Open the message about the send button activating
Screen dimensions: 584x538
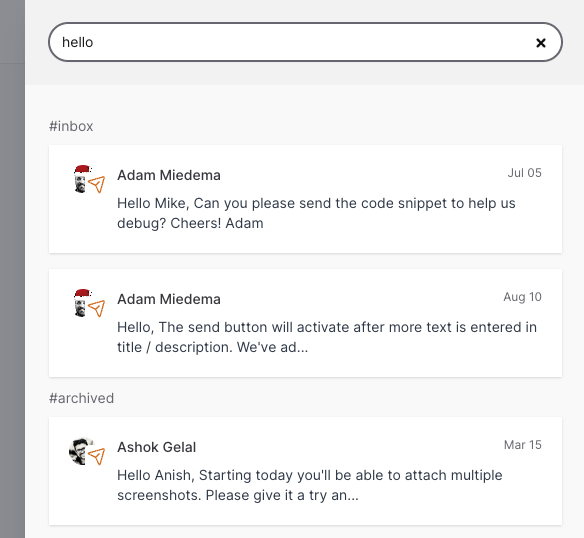coord(305,323)
